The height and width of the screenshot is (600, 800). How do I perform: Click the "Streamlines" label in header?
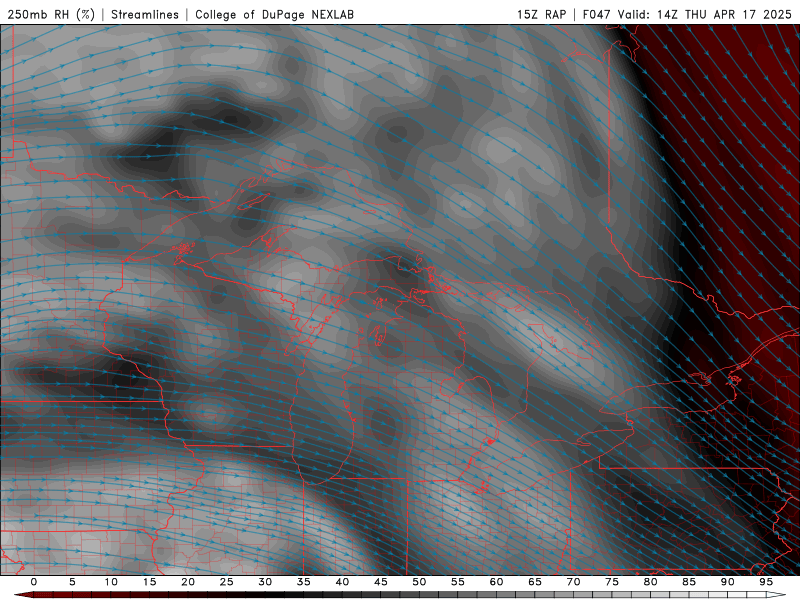(145, 14)
